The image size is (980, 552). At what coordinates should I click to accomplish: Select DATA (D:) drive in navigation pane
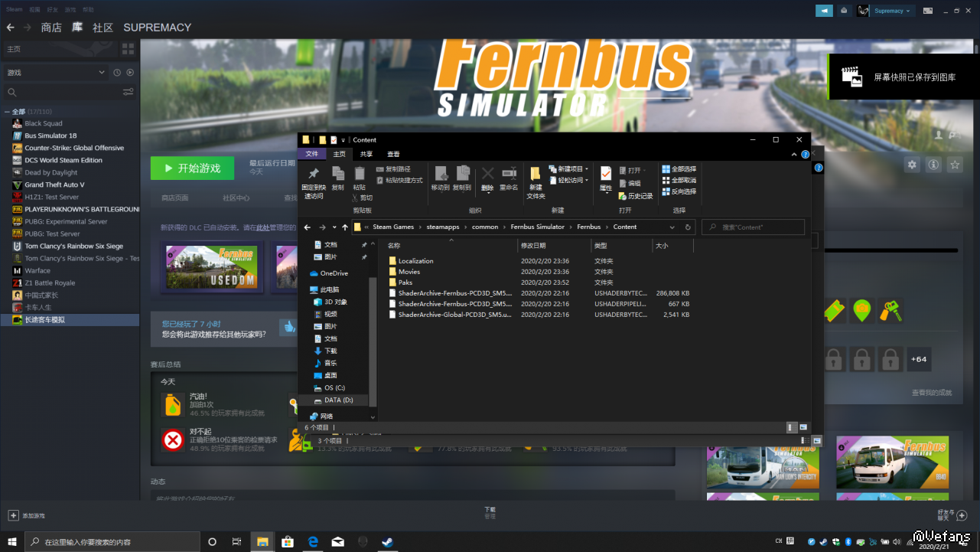338,400
